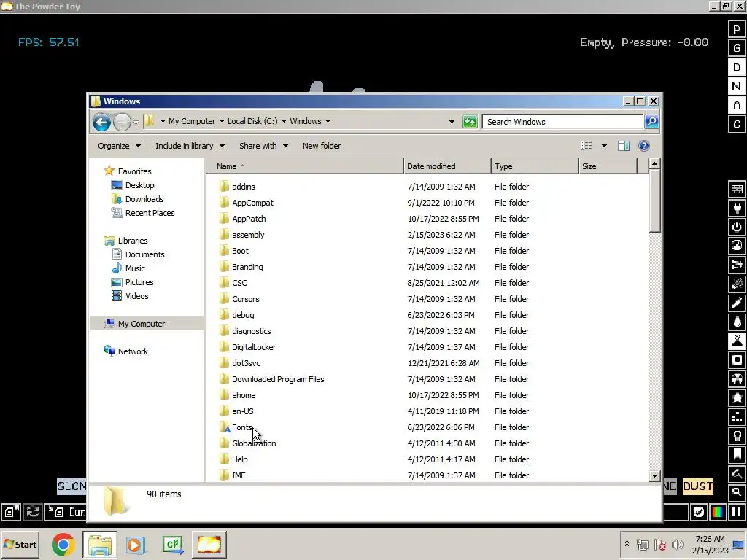Sort by the Type column header
Image resolution: width=747 pixels, height=560 pixels.
pyautogui.click(x=535, y=166)
